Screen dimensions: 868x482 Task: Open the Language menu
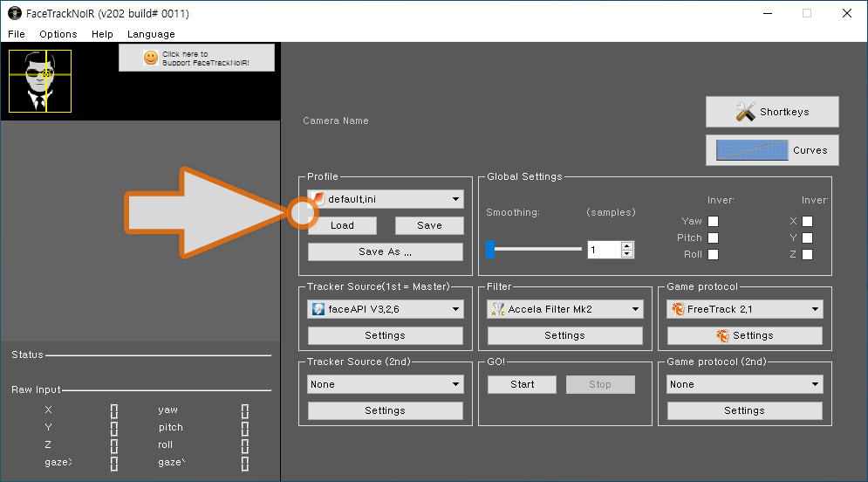pyautogui.click(x=151, y=34)
